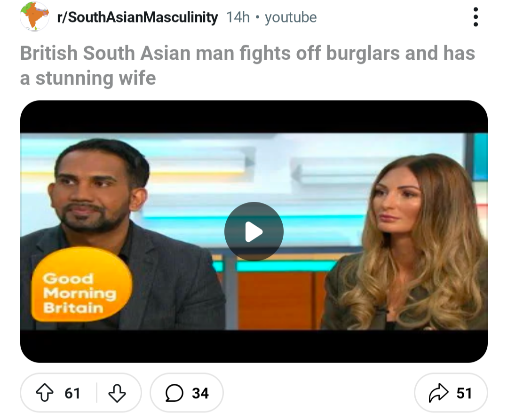Image resolution: width=508 pixels, height=420 pixels.
Task: Open comments via the speech bubble icon
Action: click(x=175, y=393)
